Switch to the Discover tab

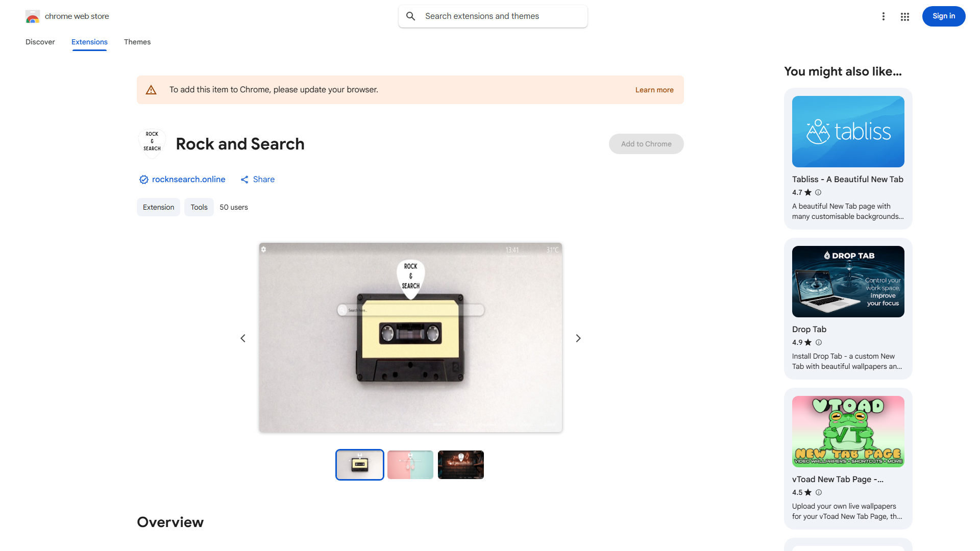pyautogui.click(x=40, y=42)
